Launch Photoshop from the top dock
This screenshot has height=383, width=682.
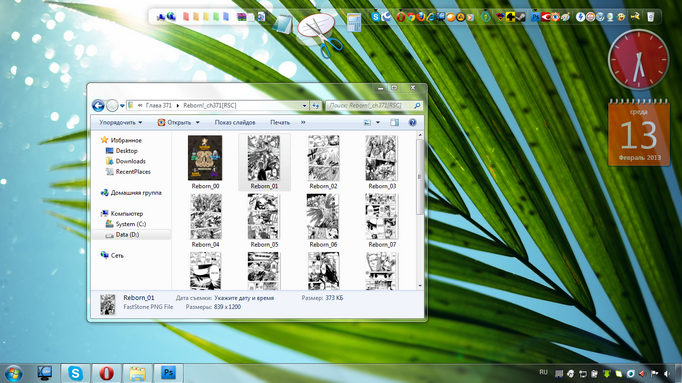tap(536, 17)
